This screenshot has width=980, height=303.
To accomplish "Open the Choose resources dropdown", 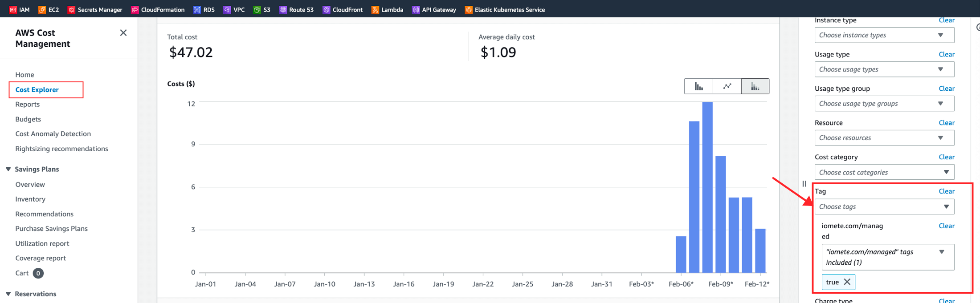I will click(x=884, y=138).
